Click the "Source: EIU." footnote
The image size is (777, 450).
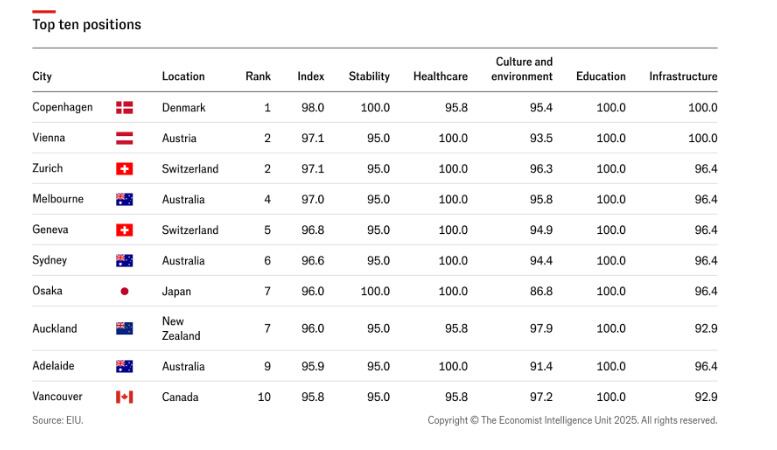point(58,421)
